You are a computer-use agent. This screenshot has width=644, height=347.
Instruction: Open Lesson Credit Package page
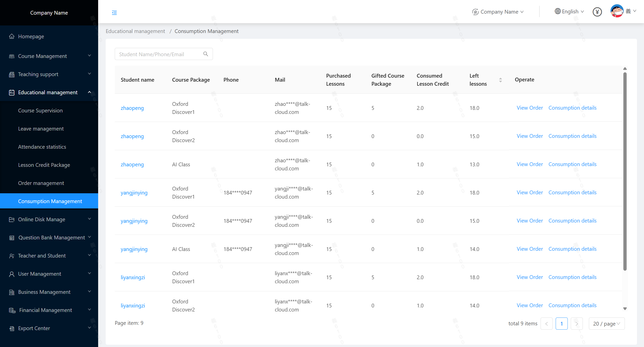(x=44, y=165)
